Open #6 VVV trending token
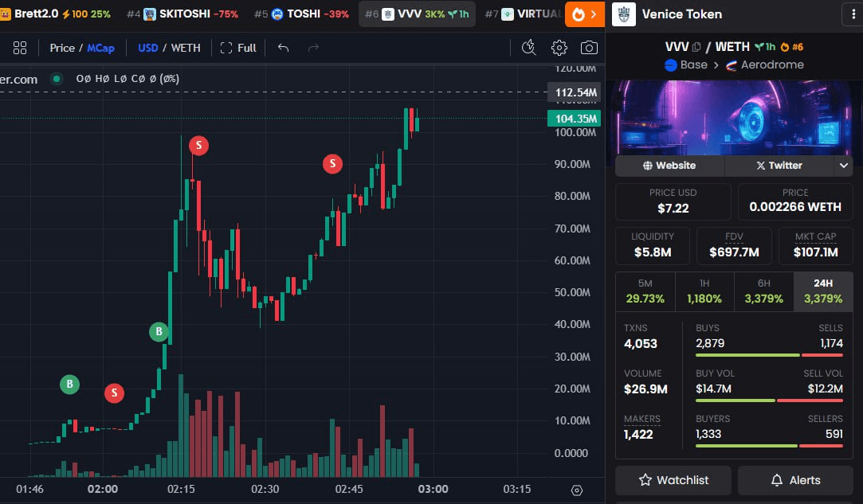 click(418, 14)
